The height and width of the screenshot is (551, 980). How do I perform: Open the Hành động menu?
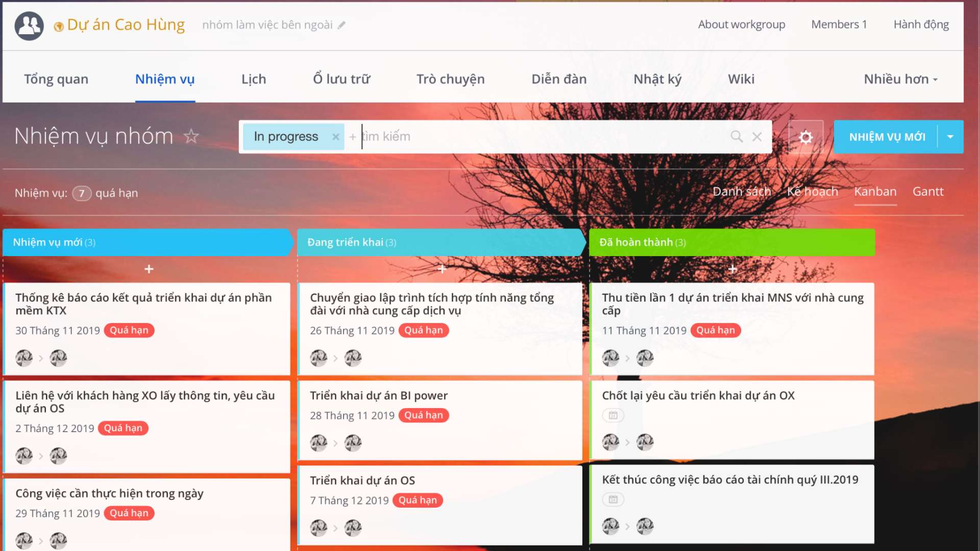[921, 24]
